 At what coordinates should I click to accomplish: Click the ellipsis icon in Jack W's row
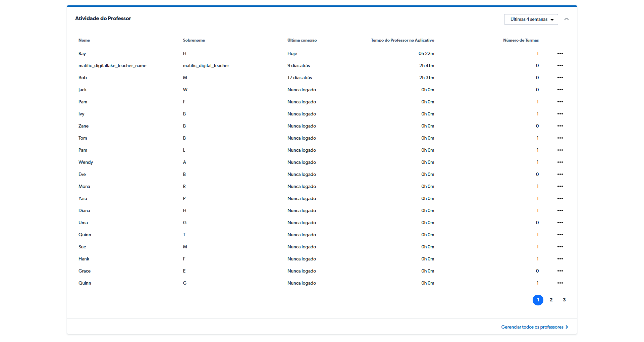(560, 90)
